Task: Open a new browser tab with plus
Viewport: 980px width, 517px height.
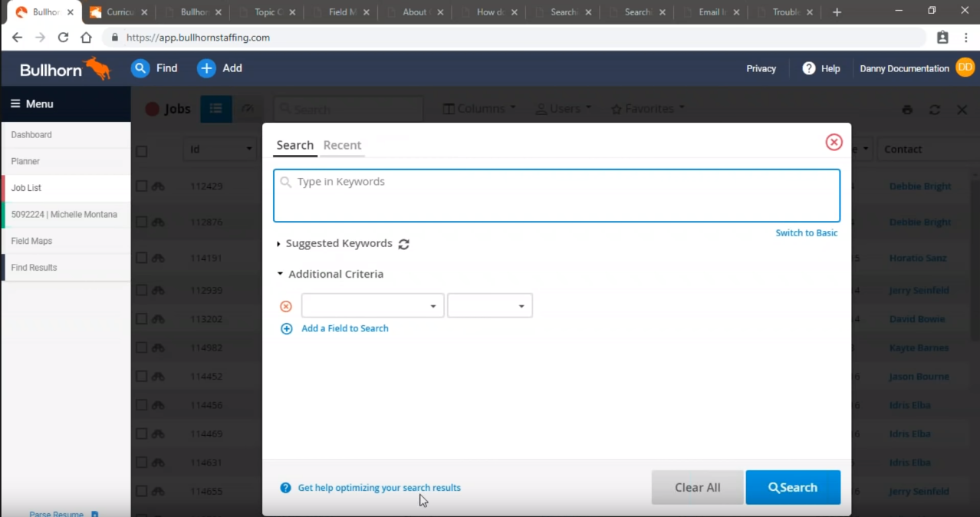Action: (x=837, y=12)
